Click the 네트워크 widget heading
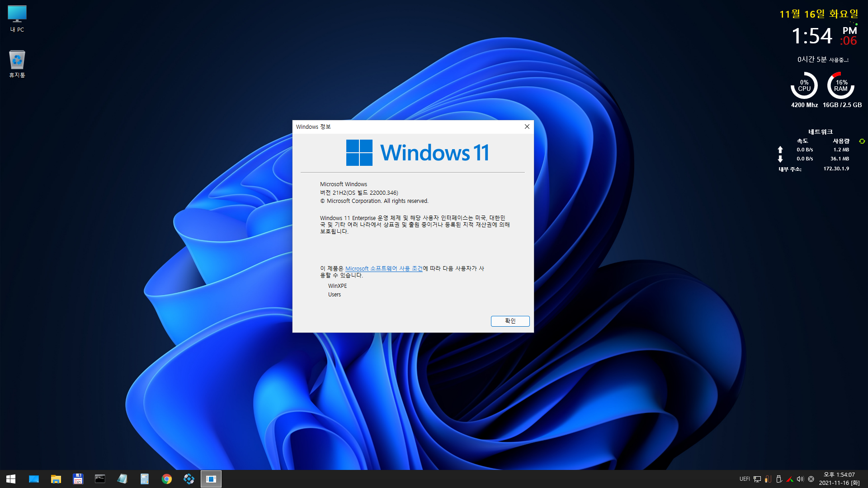 click(821, 132)
